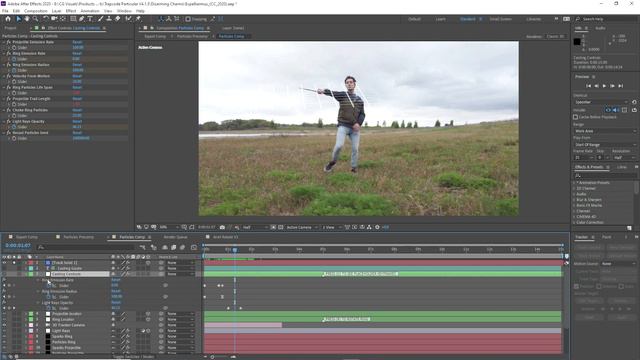Toggle overlays include button in Preview panel
The width and height of the screenshot is (640, 360).
tap(624, 110)
